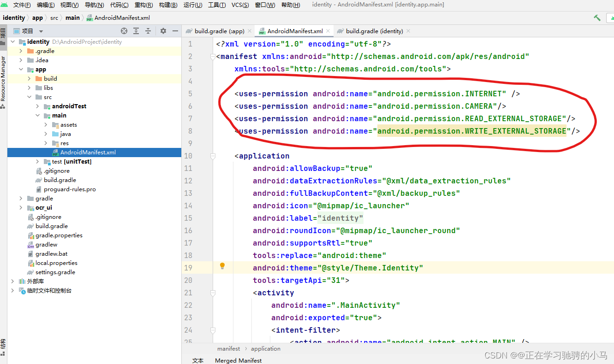This screenshot has height=364, width=614.
Task: Switch to 文本 bottom tab
Action: [198, 360]
